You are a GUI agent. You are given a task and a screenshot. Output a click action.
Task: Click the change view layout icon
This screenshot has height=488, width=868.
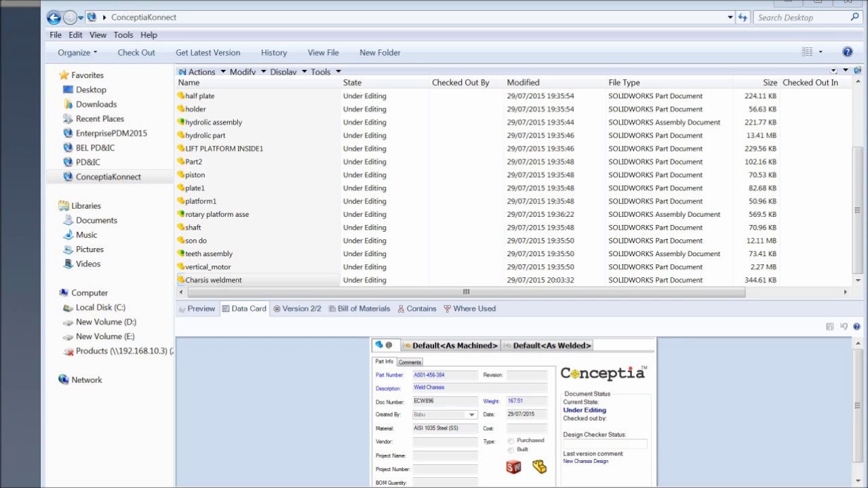(x=807, y=52)
